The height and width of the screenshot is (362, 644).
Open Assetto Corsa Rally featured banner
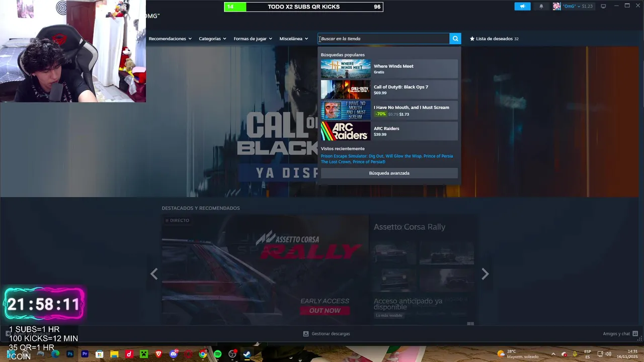(x=265, y=270)
